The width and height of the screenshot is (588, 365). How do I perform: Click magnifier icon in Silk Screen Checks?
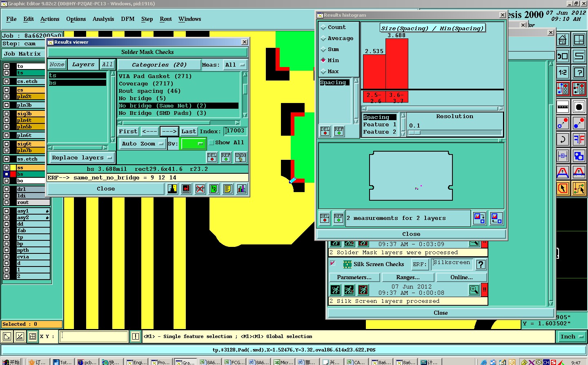coord(474,290)
